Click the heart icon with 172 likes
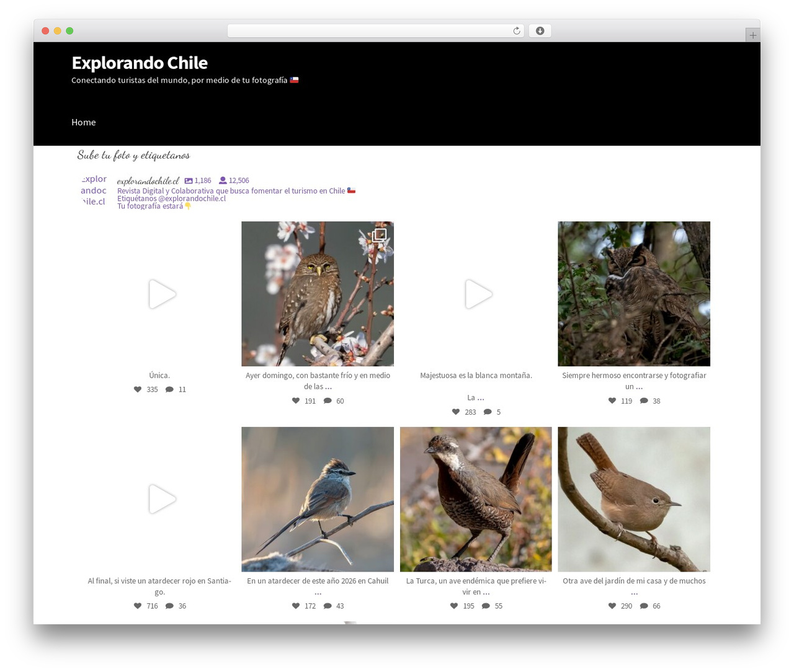The height and width of the screenshot is (672, 794). 296,606
